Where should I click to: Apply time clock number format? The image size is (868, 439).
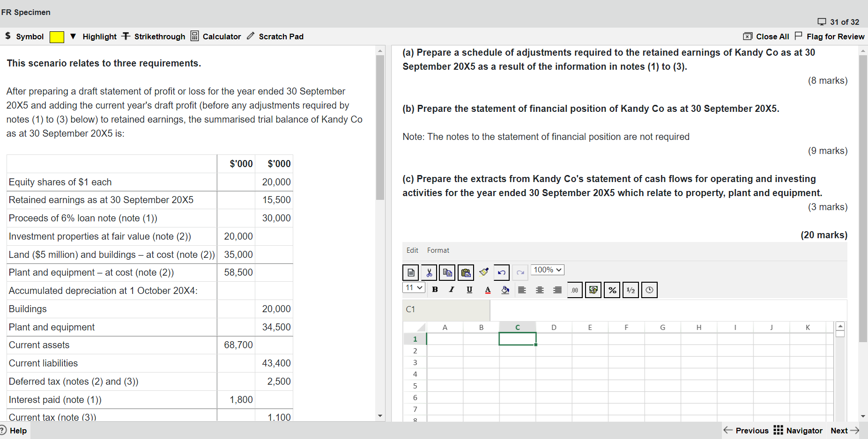pyautogui.click(x=649, y=290)
